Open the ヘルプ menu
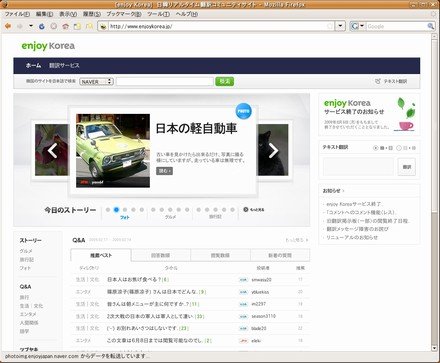 tap(186, 14)
